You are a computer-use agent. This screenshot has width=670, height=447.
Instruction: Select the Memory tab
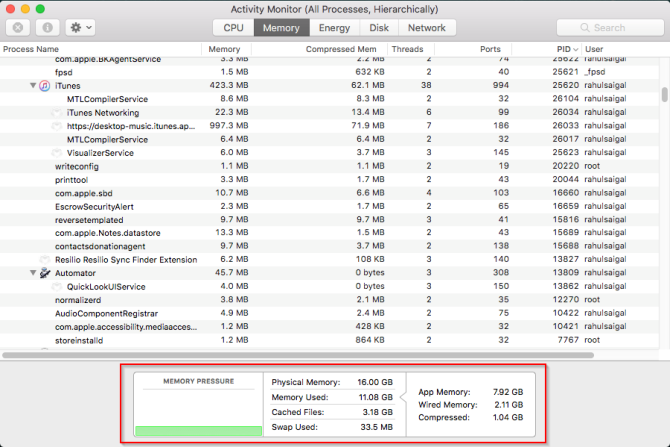[282, 28]
